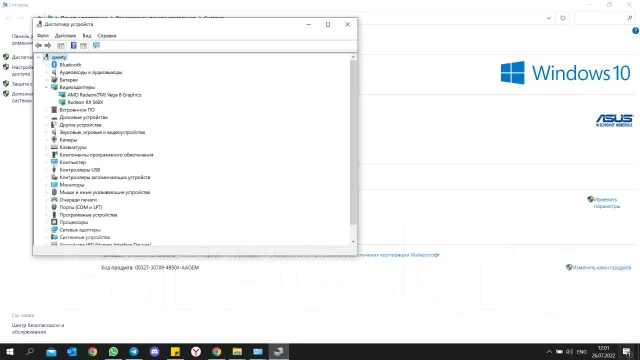
Task: Collapse the Видеоадаптеры category
Action: (46, 87)
